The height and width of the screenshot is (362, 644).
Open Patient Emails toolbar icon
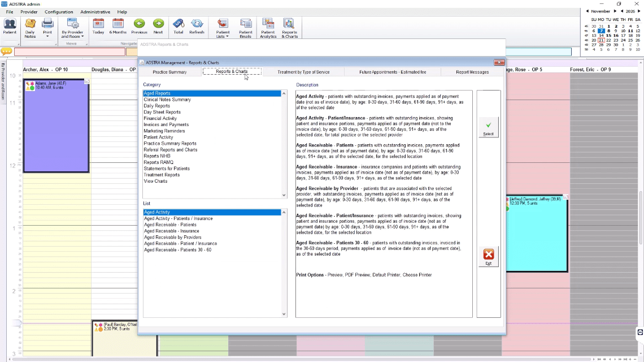tap(246, 28)
